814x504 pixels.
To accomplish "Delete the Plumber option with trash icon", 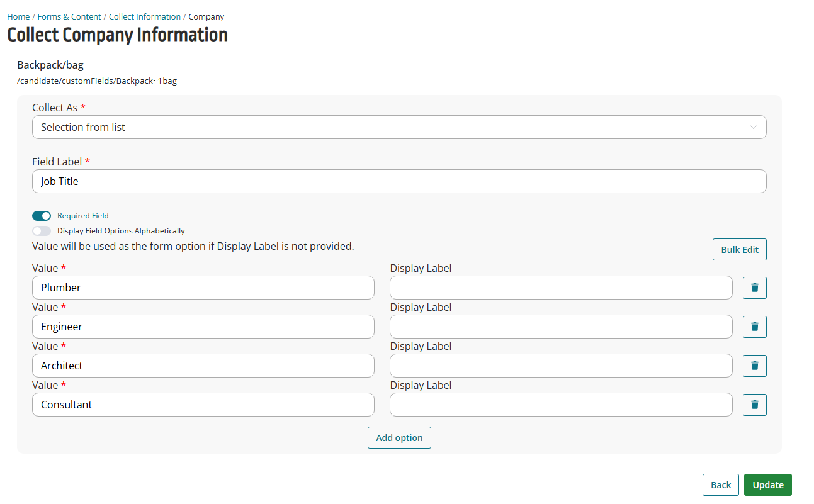I will click(754, 288).
